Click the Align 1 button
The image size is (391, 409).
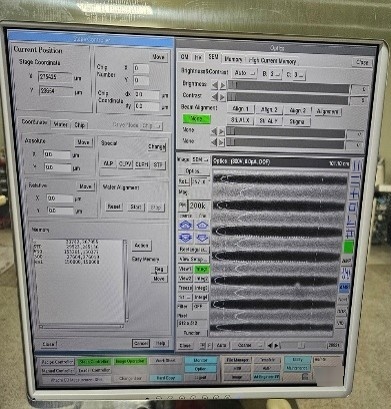[241, 109]
